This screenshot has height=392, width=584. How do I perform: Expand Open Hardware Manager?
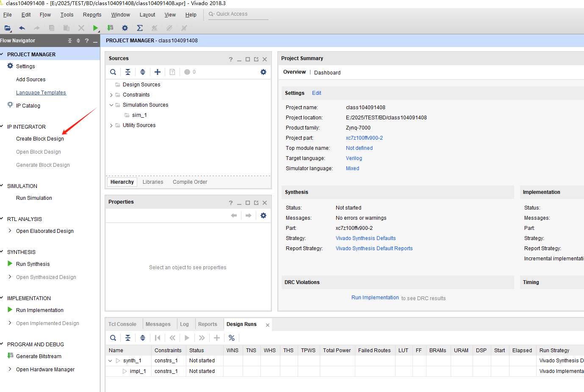coord(10,369)
